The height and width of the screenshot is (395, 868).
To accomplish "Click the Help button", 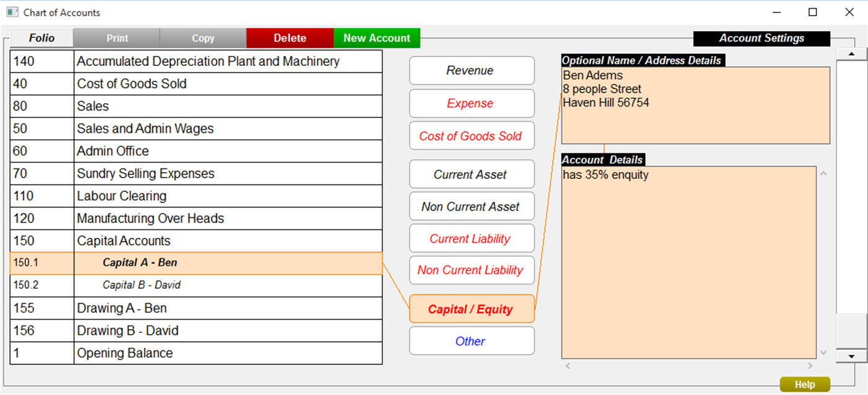I will click(803, 384).
